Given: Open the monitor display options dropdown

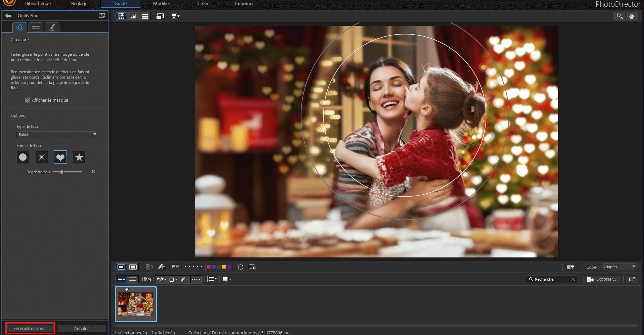Looking at the screenshot, I should (175, 16).
